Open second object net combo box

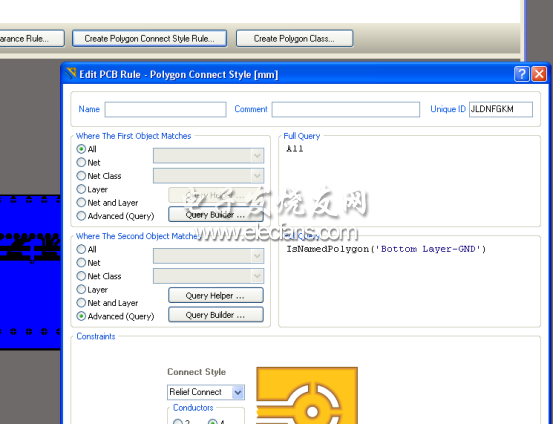point(208,256)
